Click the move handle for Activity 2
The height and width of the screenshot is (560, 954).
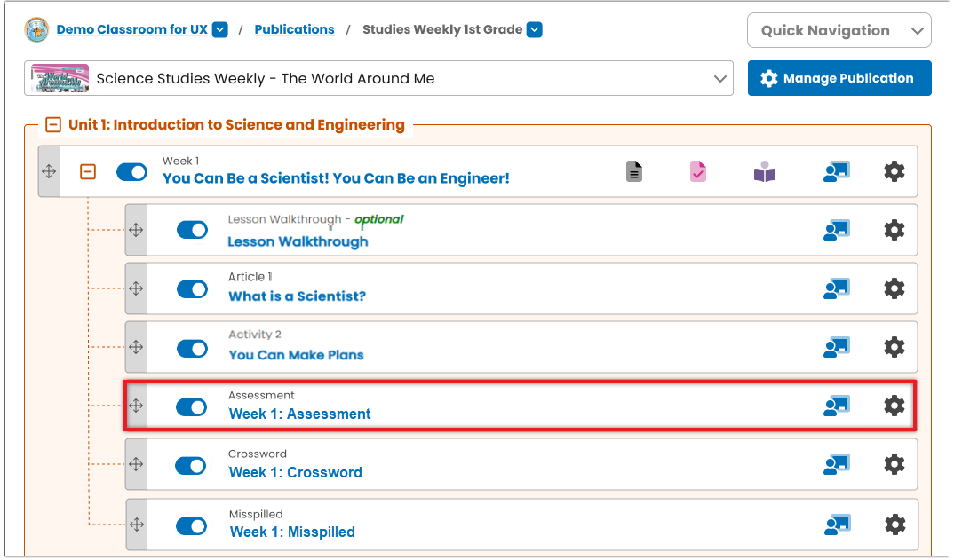pyautogui.click(x=136, y=347)
